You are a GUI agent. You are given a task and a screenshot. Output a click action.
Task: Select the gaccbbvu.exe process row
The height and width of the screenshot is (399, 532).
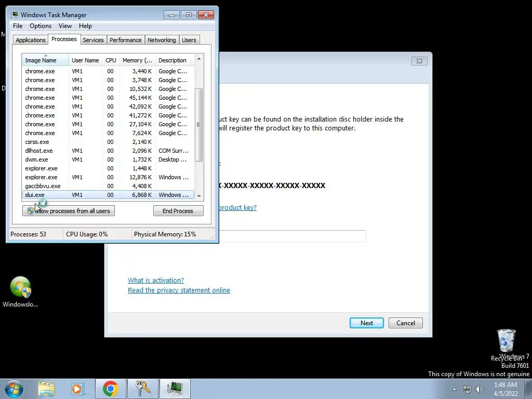point(108,186)
